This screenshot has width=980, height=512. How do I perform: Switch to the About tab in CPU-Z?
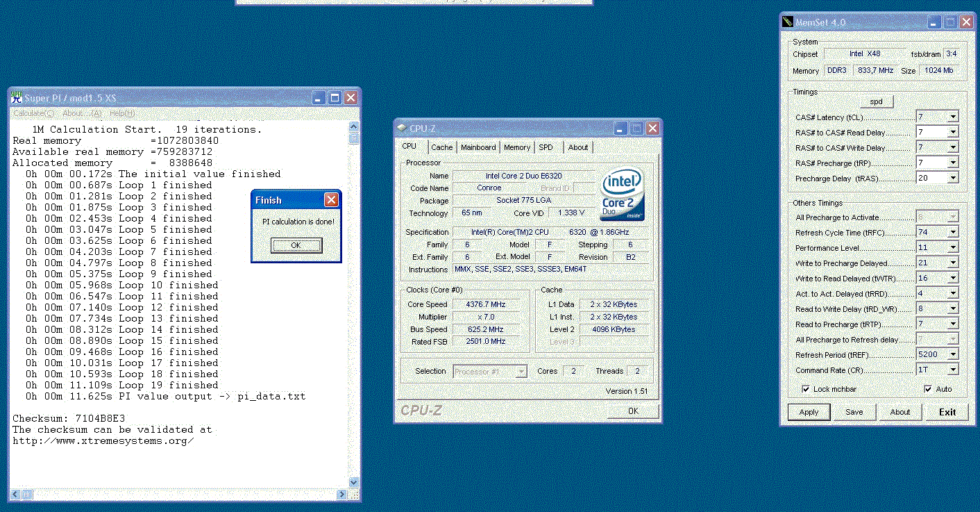point(578,147)
